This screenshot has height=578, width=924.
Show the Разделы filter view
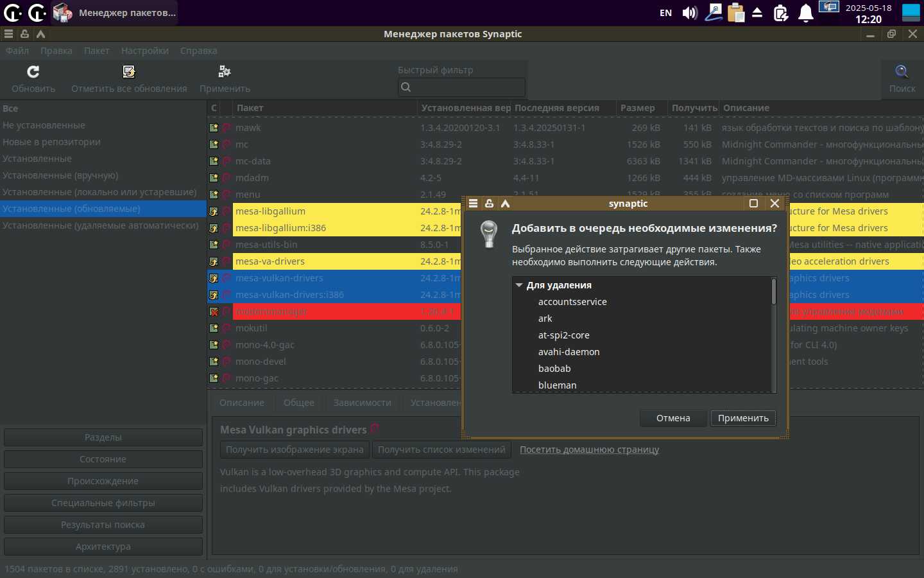click(x=103, y=437)
